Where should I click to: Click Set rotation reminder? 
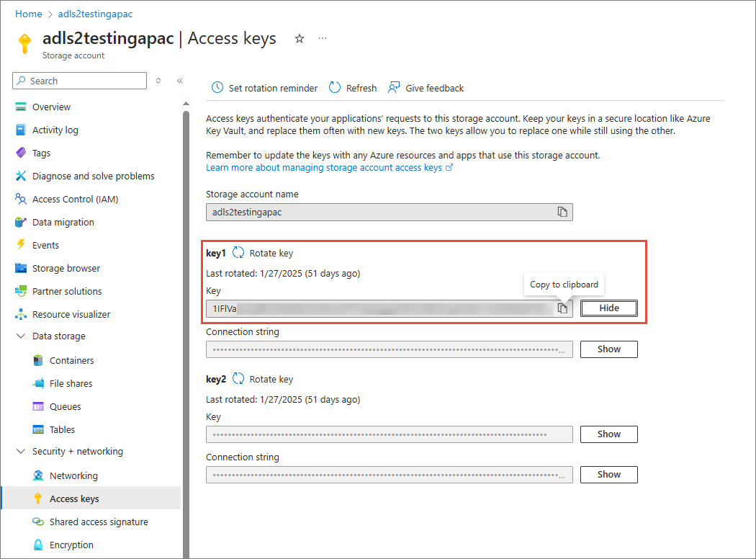[x=264, y=88]
